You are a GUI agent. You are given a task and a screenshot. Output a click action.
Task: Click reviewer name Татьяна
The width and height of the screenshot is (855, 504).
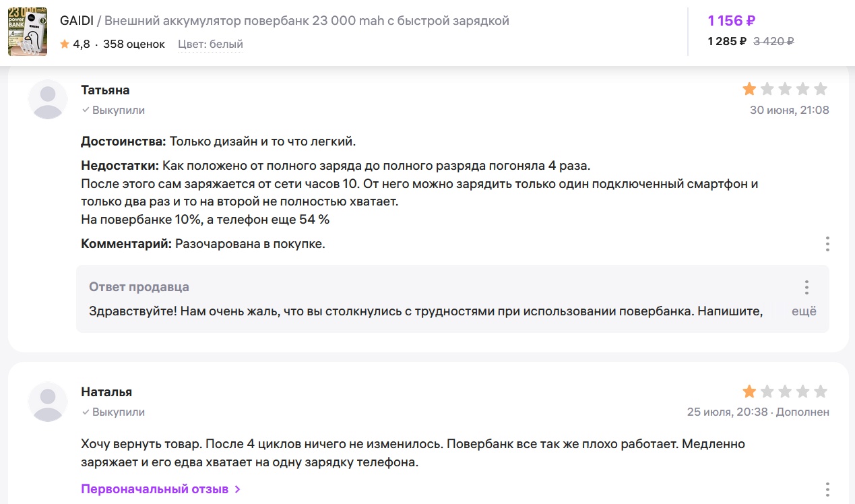click(x=105, y=90)
